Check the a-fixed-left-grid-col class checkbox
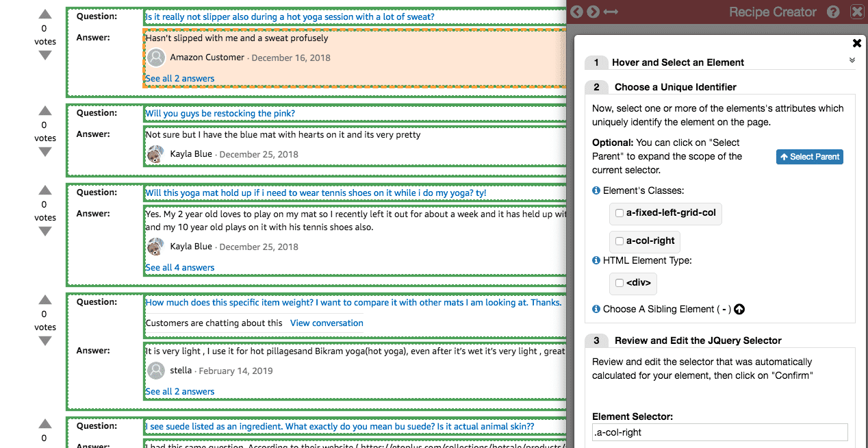868x448 pixels. pyautogui.click(x=620, y=213)
